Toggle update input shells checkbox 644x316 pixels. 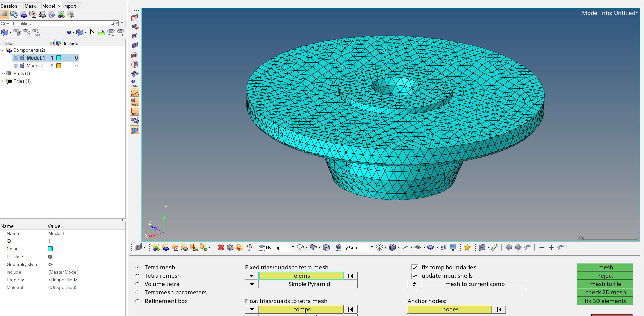click(415, 276)
